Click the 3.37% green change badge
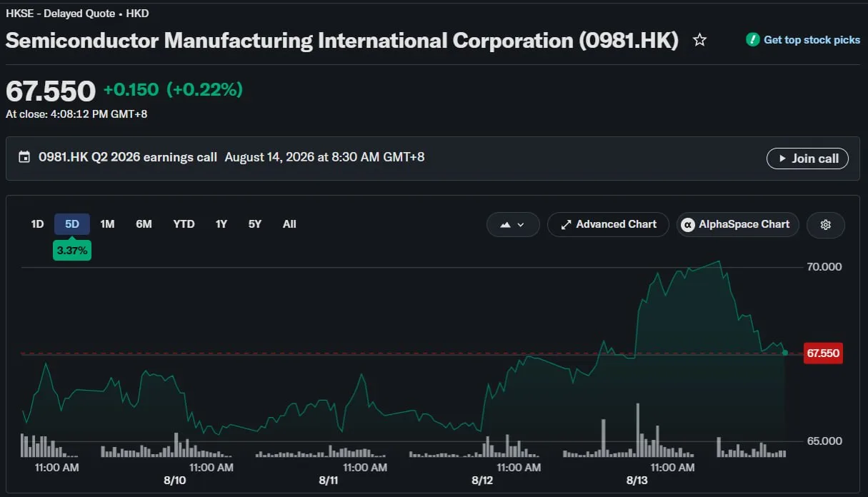868x497 pixels. pos(72,250)
